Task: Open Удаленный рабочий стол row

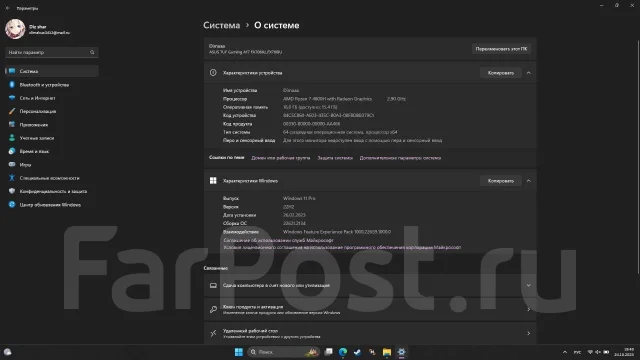Action: tap(370, 333)
